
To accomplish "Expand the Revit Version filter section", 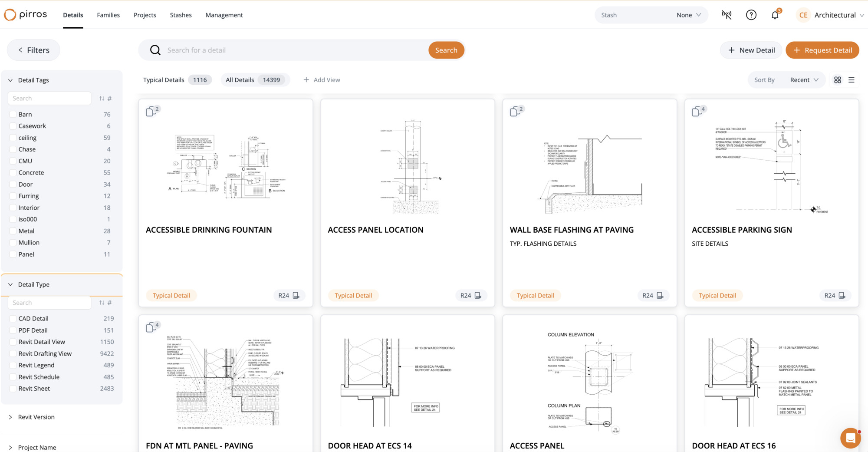I will 10,417.
